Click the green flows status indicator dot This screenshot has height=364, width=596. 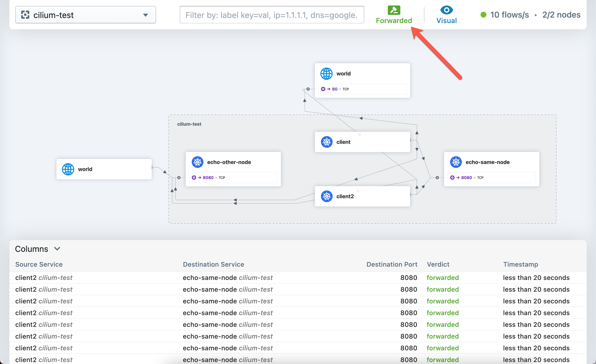point(483,15)
